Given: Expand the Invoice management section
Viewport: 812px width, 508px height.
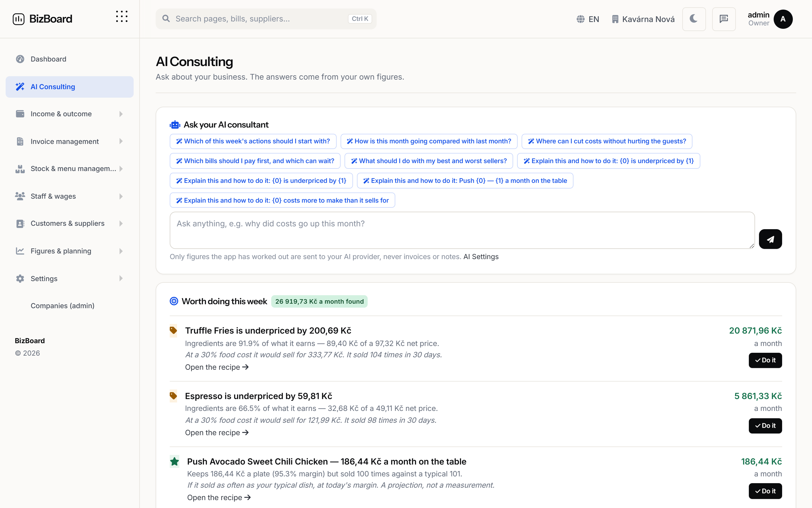Looking at the screenshot, I should coord(69,141).
